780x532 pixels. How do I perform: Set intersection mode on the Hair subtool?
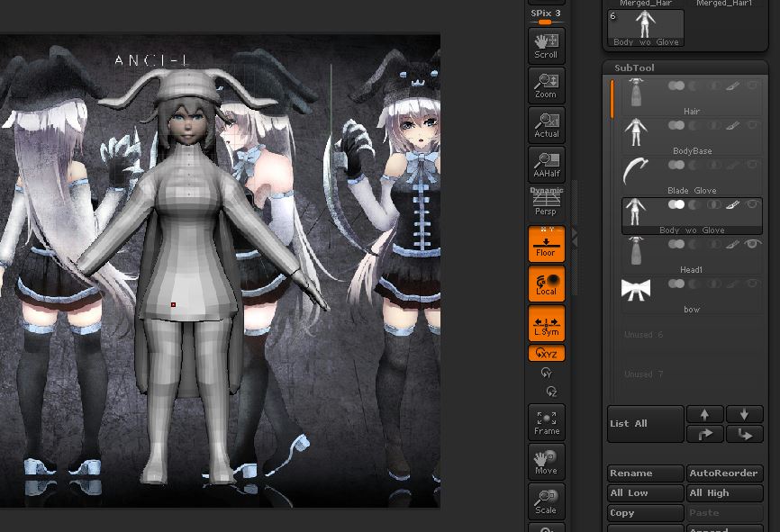pyautogui.click(x=714, y=86)
